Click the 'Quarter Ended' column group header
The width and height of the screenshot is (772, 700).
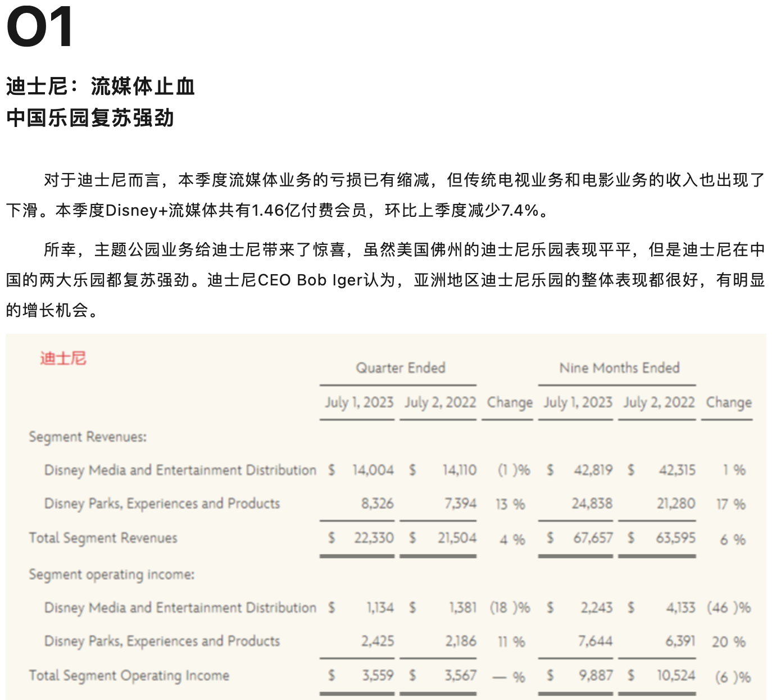401,368
